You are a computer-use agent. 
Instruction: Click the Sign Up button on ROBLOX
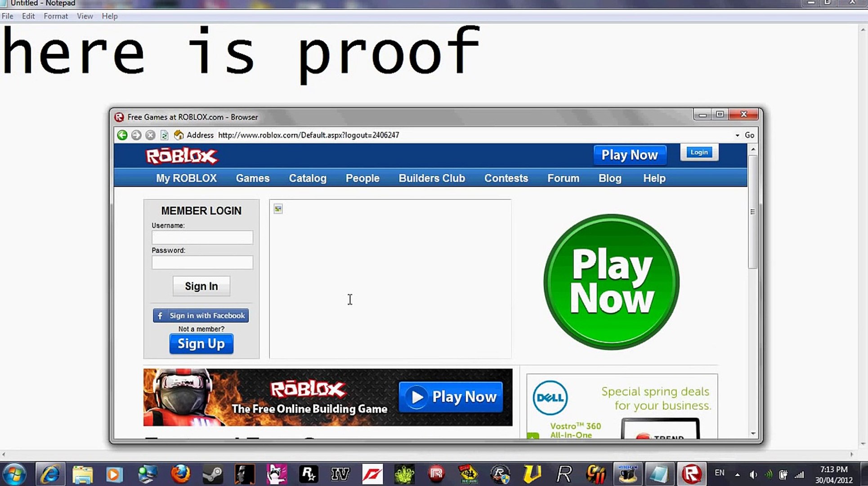[x=201, y=343]
